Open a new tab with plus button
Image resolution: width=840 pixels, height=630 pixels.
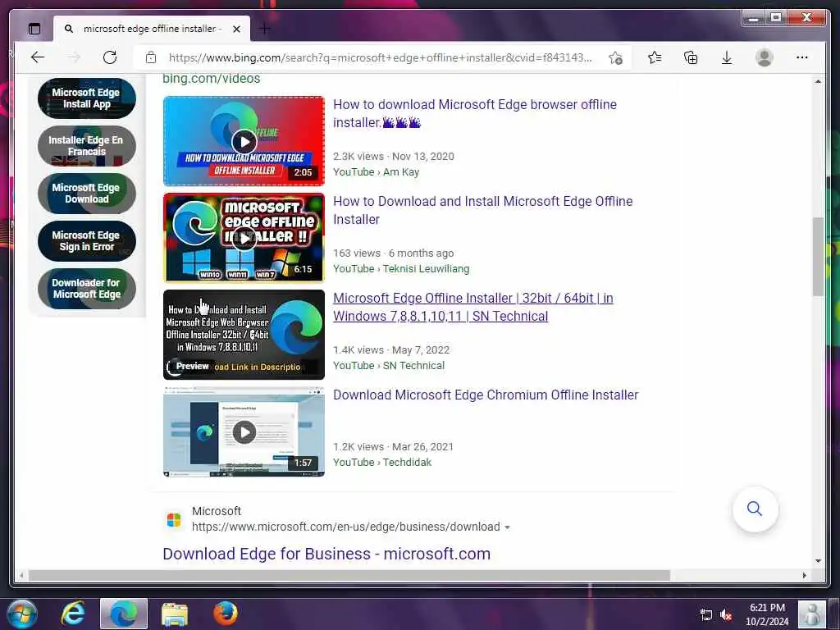click(x=265, y=29)
